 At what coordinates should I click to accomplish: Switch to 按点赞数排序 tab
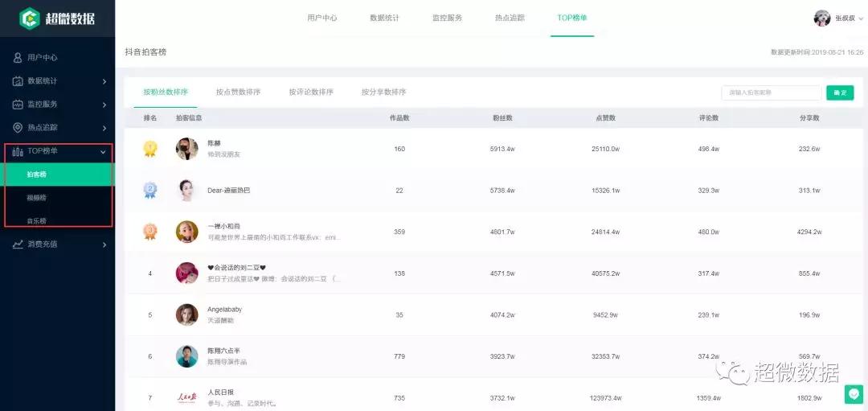coord(238,92)
